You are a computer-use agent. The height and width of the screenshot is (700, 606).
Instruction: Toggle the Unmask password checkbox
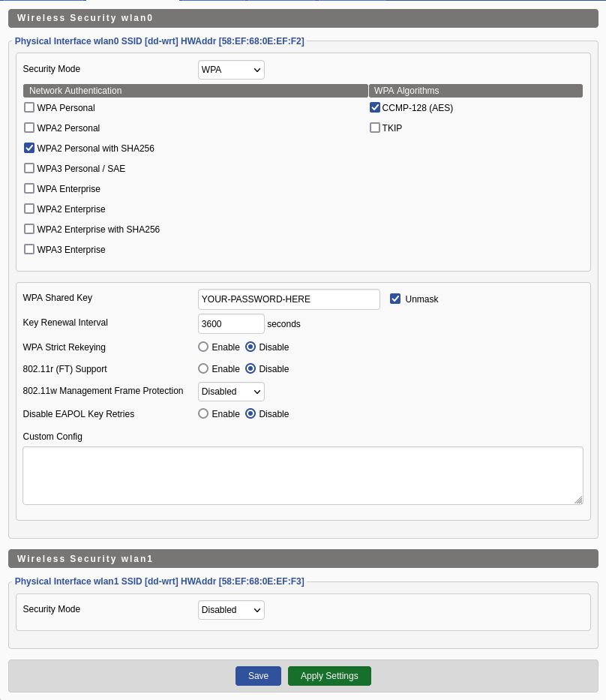[x=395, y=299]
